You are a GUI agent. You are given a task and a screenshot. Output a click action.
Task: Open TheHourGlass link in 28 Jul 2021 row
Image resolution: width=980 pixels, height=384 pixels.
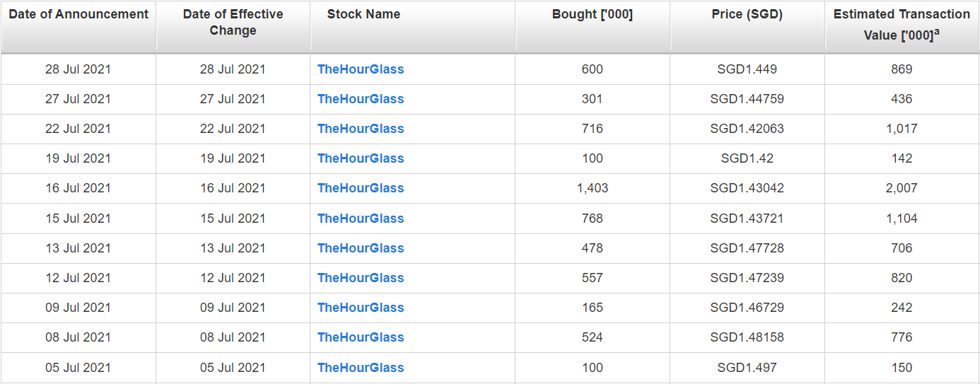[x=361, y=69]
